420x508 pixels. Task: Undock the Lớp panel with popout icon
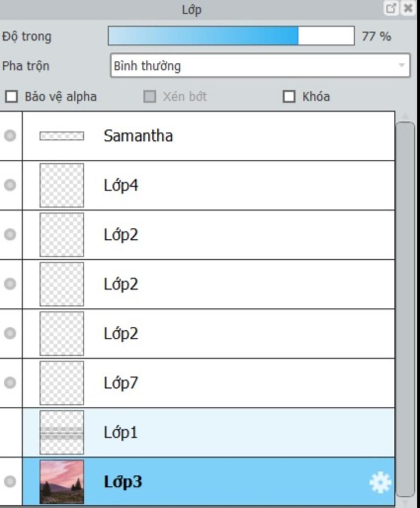coord(391,8)
